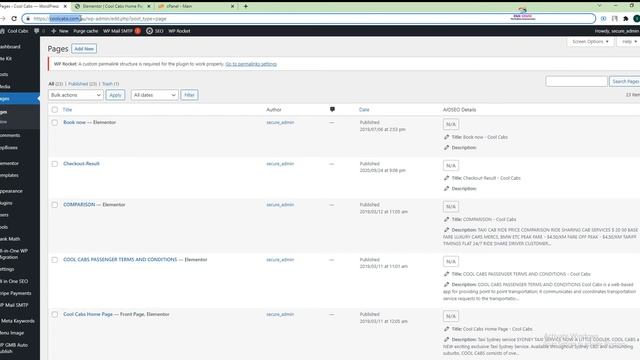Edit Cool Cabs Home Page SEO title pencil
This screenshot has height=360, width=640.
pyautogui.click(x=447, y=329)
